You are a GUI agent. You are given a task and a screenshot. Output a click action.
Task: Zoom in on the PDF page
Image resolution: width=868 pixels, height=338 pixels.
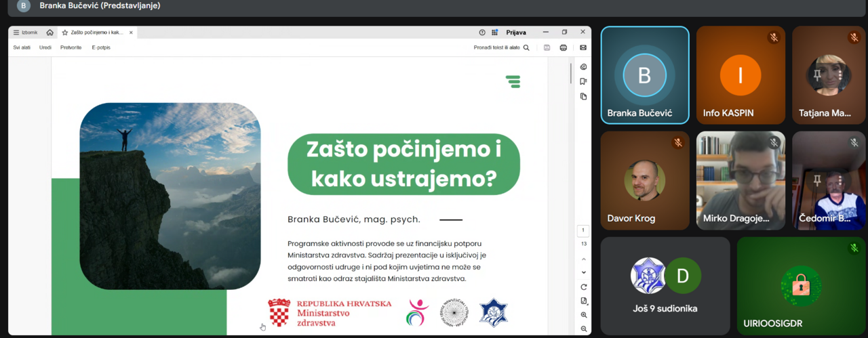click(583, 315)
